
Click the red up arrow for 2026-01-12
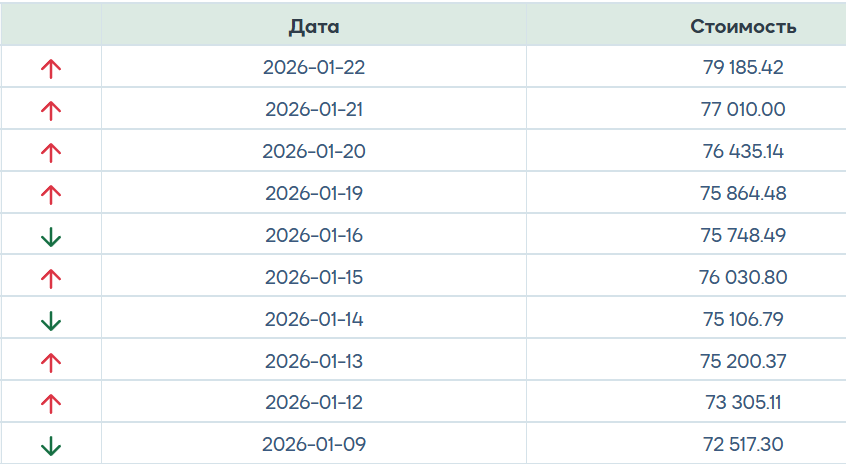pyautogui.click(x=51, y=403)
